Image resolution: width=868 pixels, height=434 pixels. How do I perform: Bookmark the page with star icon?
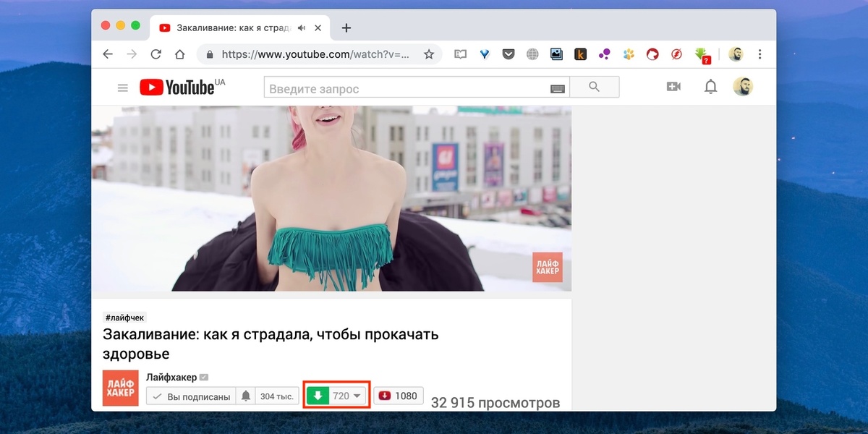tap(429, 54)
